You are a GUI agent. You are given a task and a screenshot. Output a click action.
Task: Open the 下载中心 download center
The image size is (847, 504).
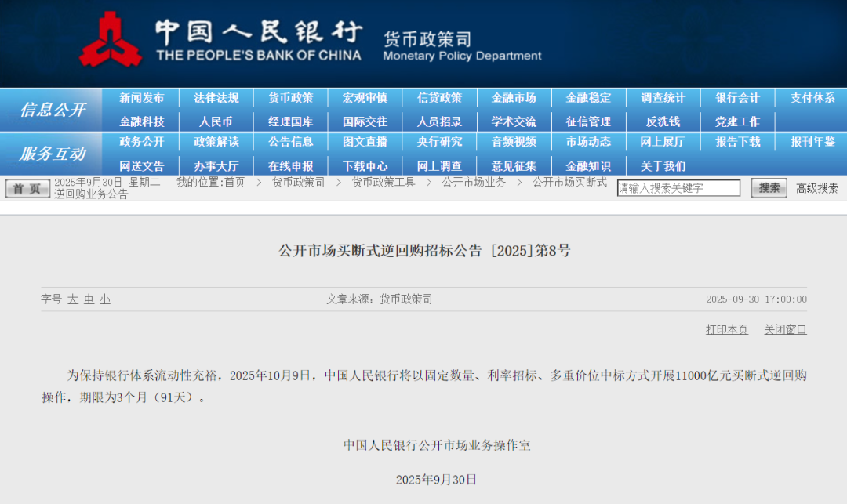coord(365,165)
